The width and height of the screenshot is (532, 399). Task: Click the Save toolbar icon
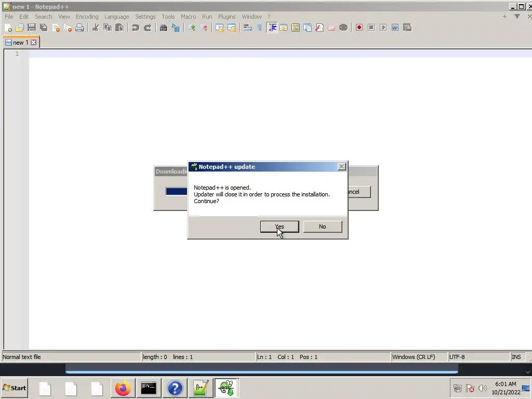click(x=32, y=28)
